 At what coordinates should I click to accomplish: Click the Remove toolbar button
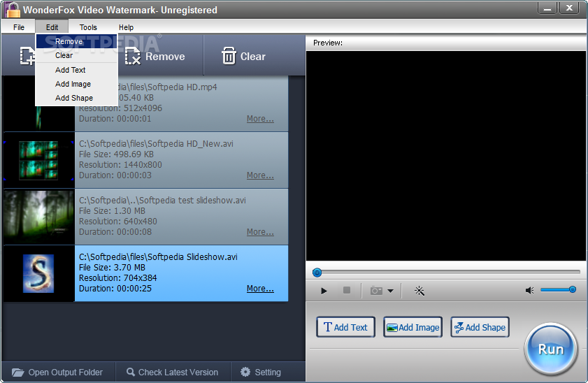[155, 57]
